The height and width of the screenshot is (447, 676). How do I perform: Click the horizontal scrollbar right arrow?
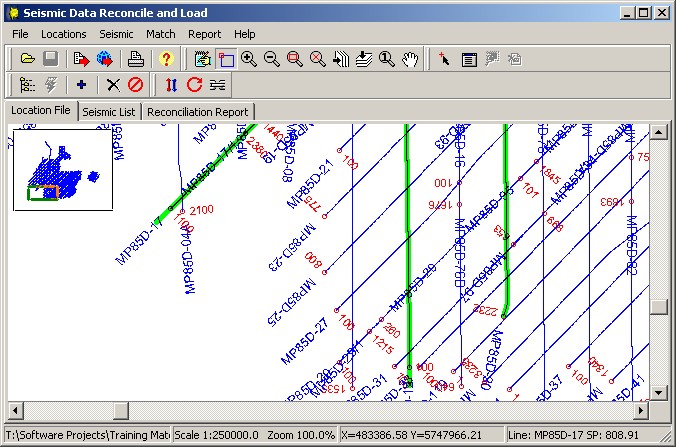[642, 410]
